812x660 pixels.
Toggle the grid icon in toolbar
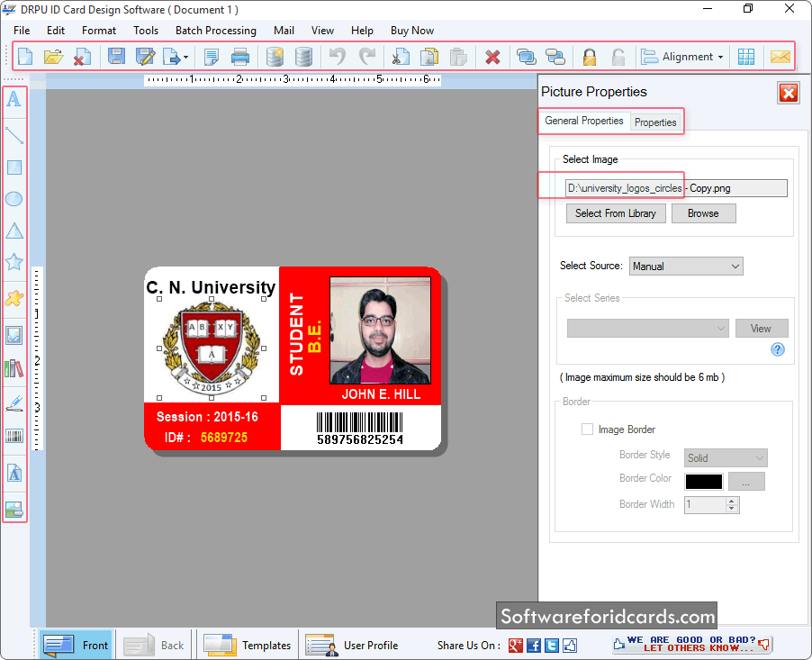click(x=746, y=56)
